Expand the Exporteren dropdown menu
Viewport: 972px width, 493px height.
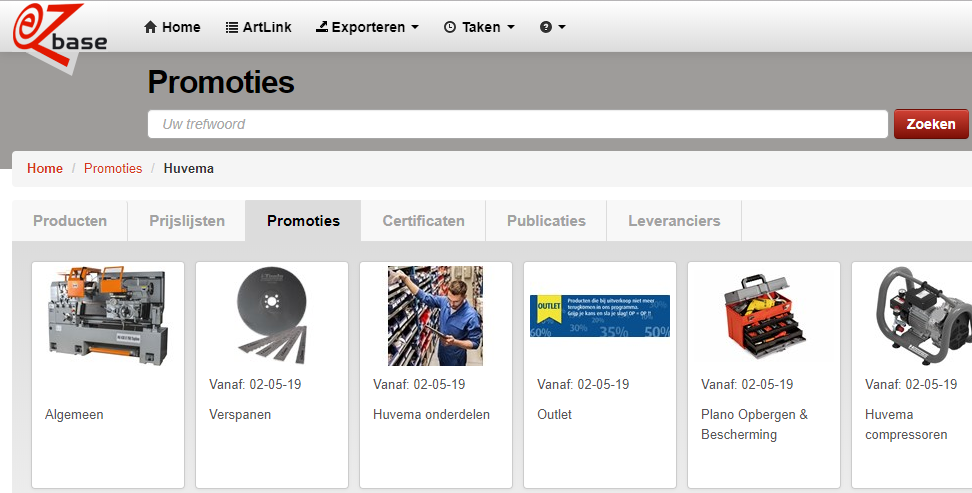coord(368,27)
